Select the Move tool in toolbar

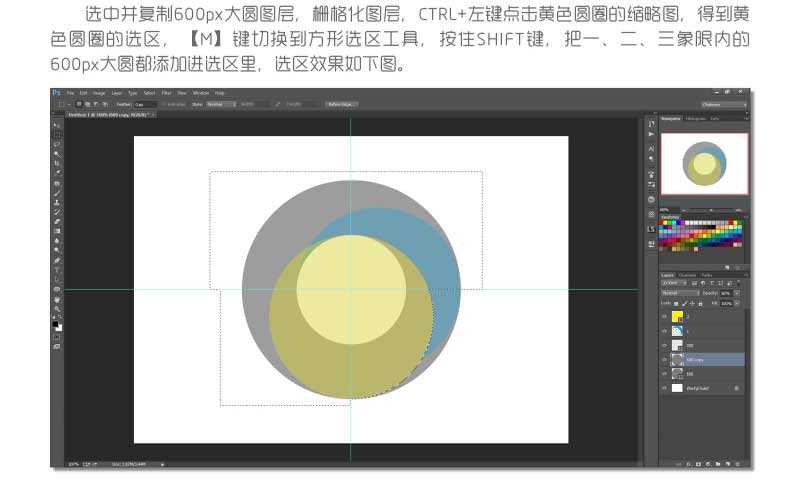[57, 126]
